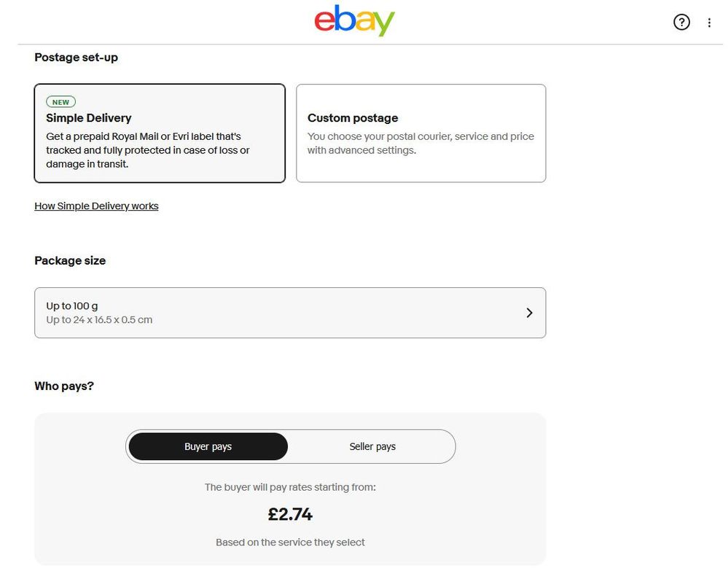Viewport: 728px width, 576px height.
Task: Switch to Seller pays
Action: point(372,446)
